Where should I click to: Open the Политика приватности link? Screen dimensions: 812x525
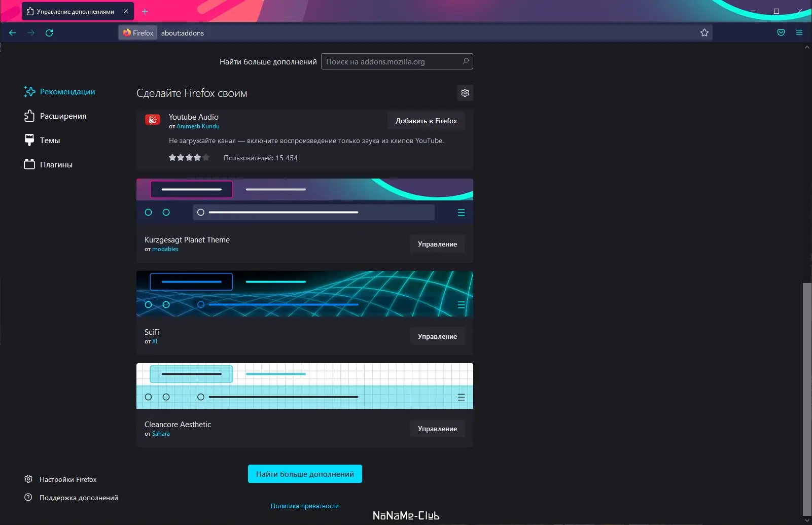click(x=305, y=506)
